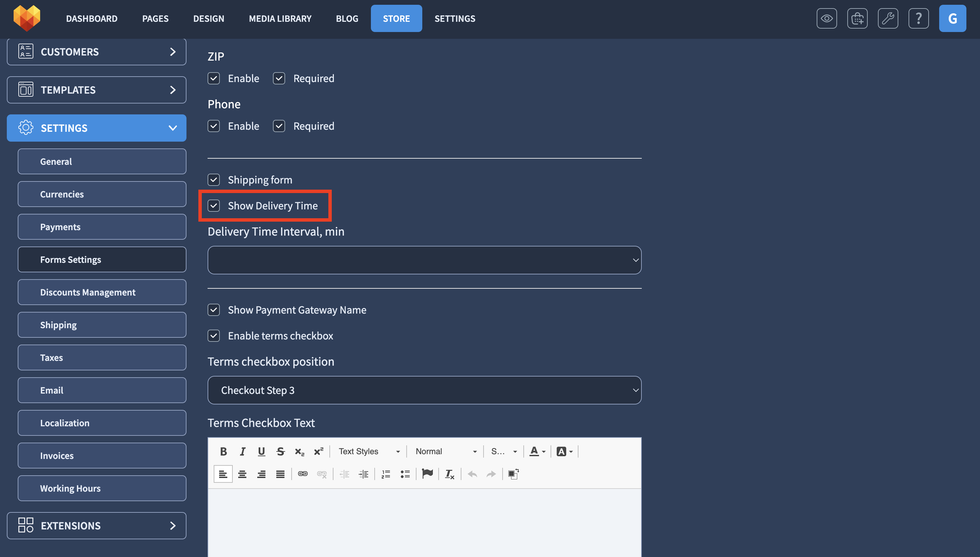Open the DESIGN top menu
This screenshot has height=557, width=980.
(209, 18)
